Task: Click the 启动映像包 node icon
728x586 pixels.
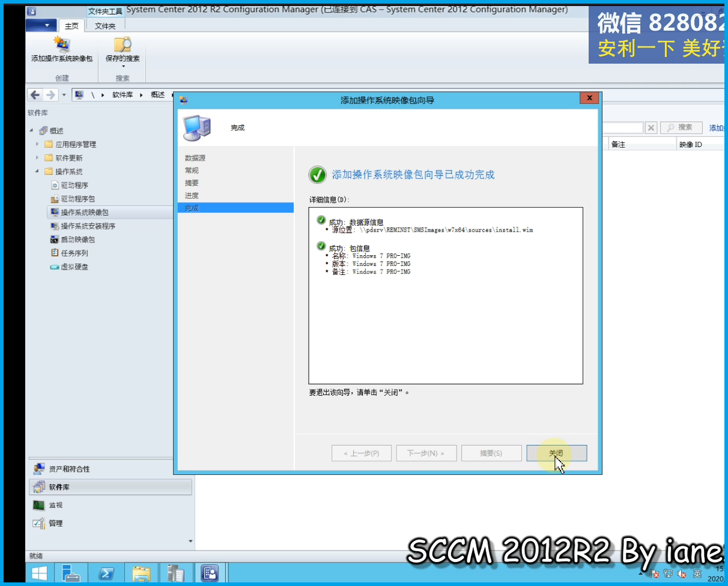Action: pyautogui.click(x=55, y=240)
